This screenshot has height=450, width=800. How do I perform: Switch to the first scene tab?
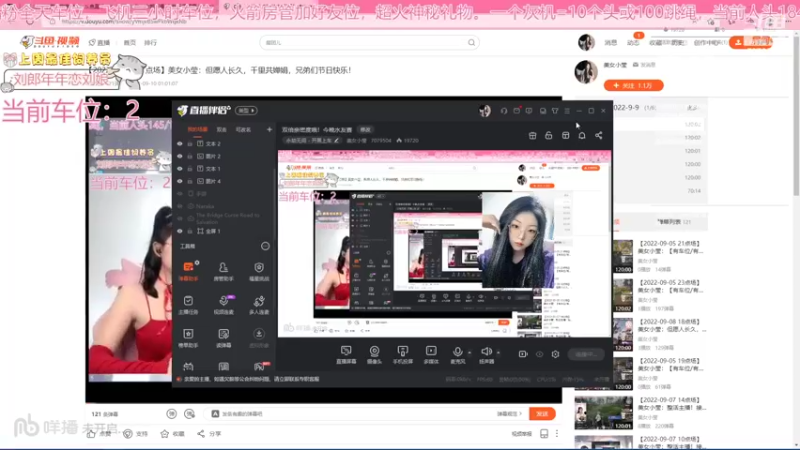coord(197,130)
